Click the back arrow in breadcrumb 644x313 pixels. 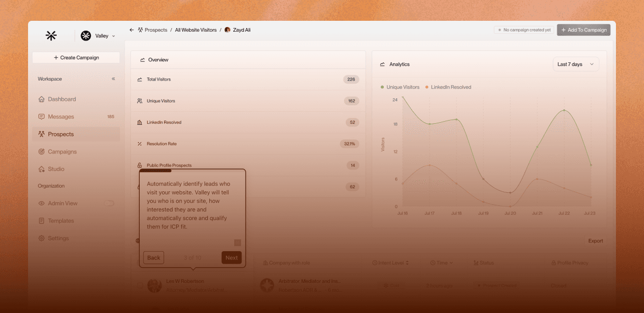pos(132,30)
